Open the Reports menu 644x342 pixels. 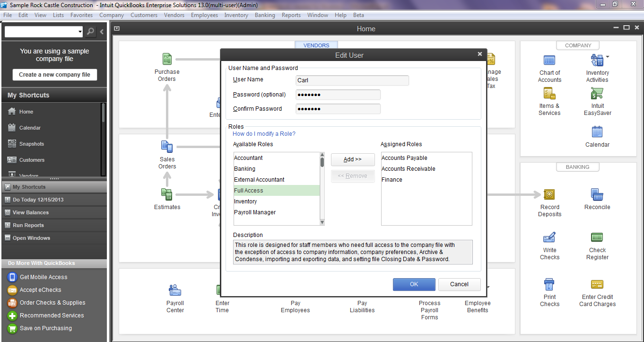pyautogui.click(x=291, y=15)
